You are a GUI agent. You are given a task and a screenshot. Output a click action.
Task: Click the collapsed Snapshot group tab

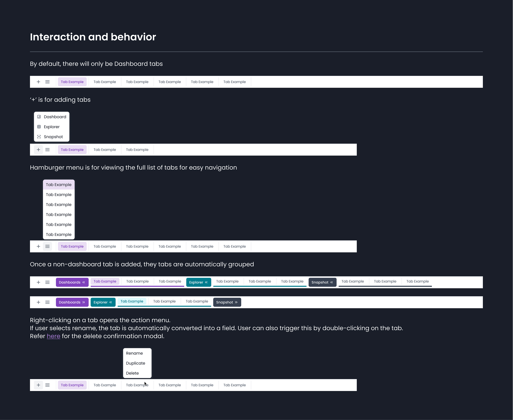227,302
